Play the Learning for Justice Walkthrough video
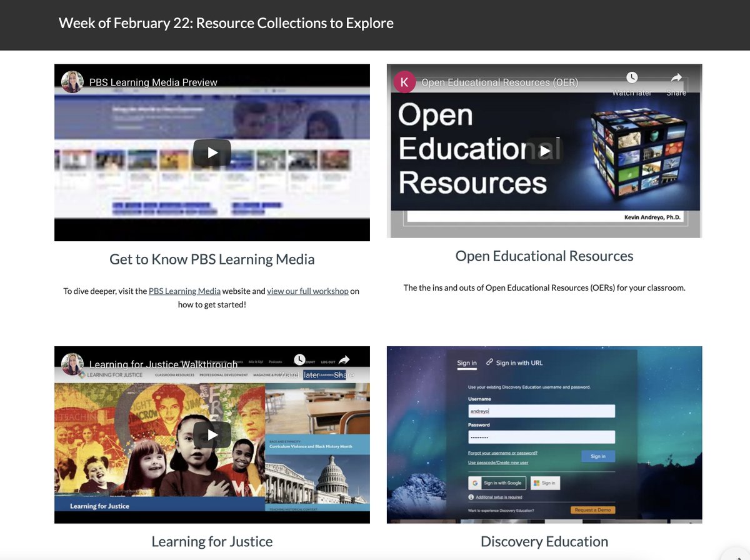Image resolution: width=750 pixels, height=560 pixels. [x=212, y=435]
